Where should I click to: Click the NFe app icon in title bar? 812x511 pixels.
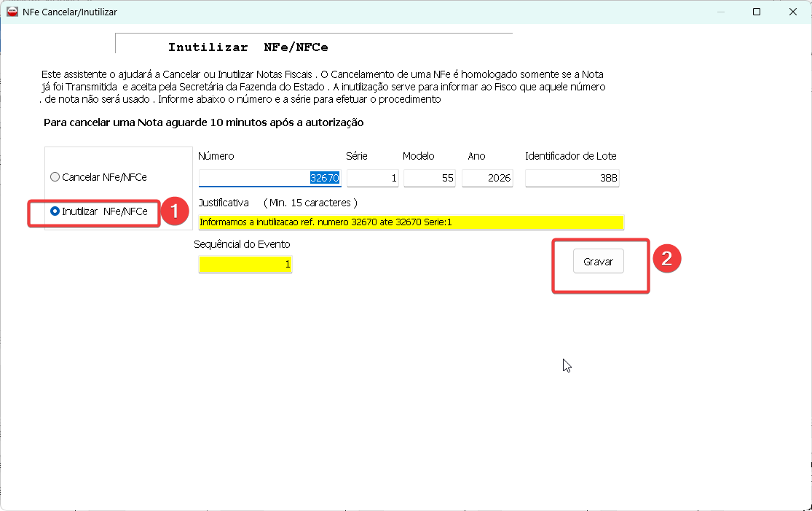coord(12,12)
